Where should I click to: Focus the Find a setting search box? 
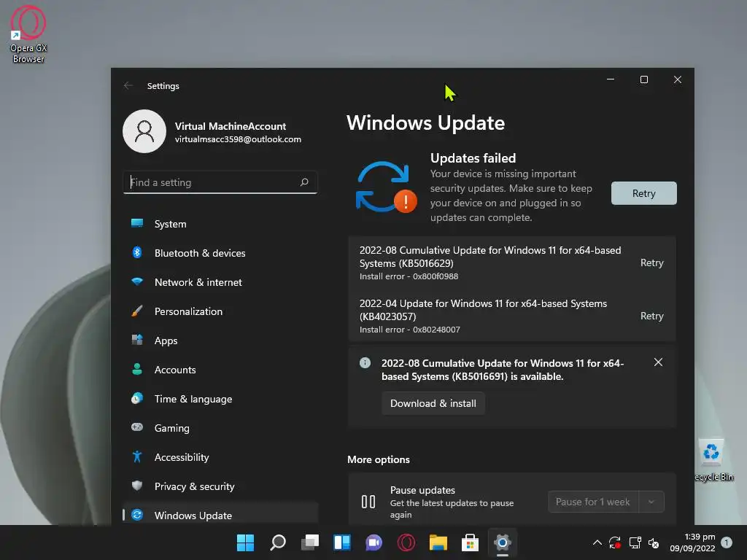[x=220, y=182]
